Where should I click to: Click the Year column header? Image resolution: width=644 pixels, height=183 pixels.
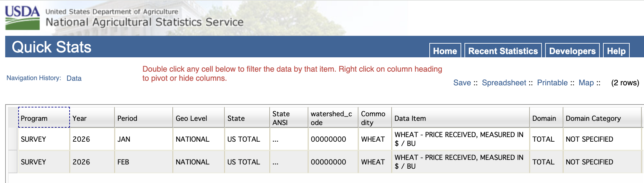[92, 118]
